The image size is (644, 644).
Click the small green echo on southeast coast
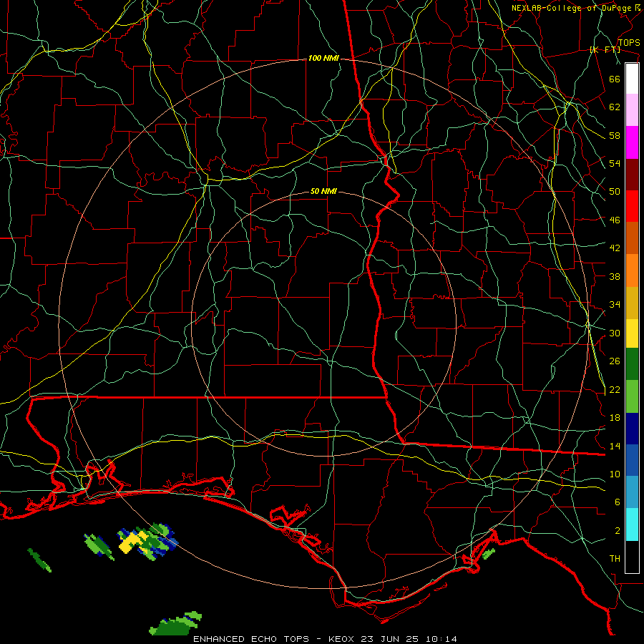point(488,554)
